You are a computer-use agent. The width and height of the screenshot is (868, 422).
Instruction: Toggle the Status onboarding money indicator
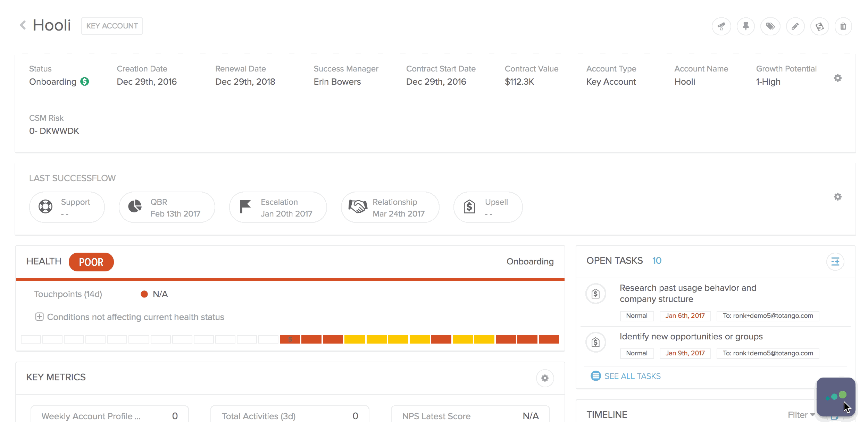click(x=84, y=82)
